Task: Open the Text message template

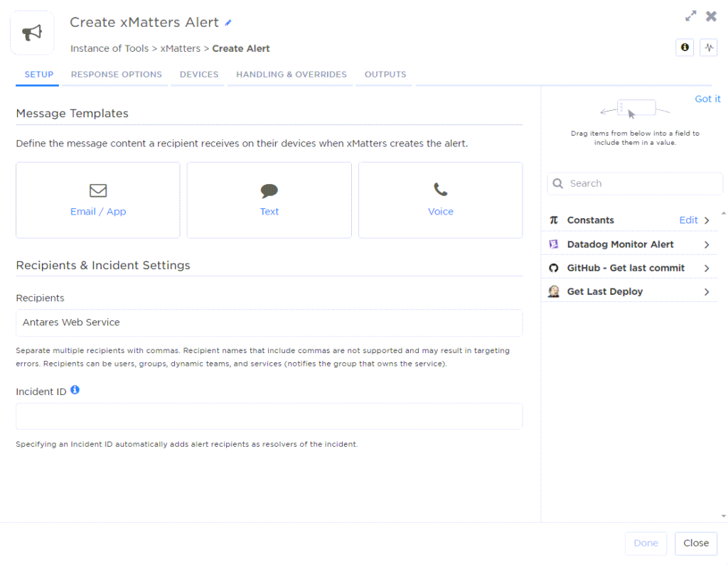Action: coord(269,200)
